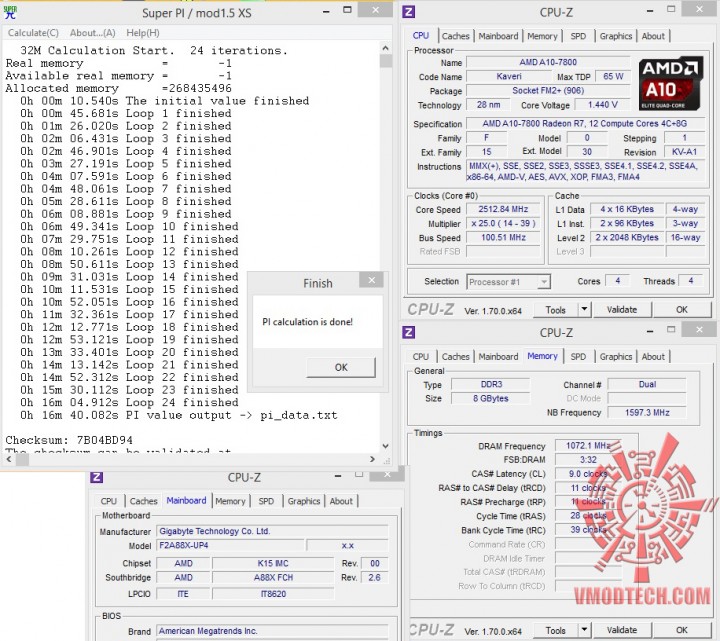The height and width of the screenshot is (641, 720).
Task: Minimize the Memory CPU-Z window
Action: (x=650, y=332)
